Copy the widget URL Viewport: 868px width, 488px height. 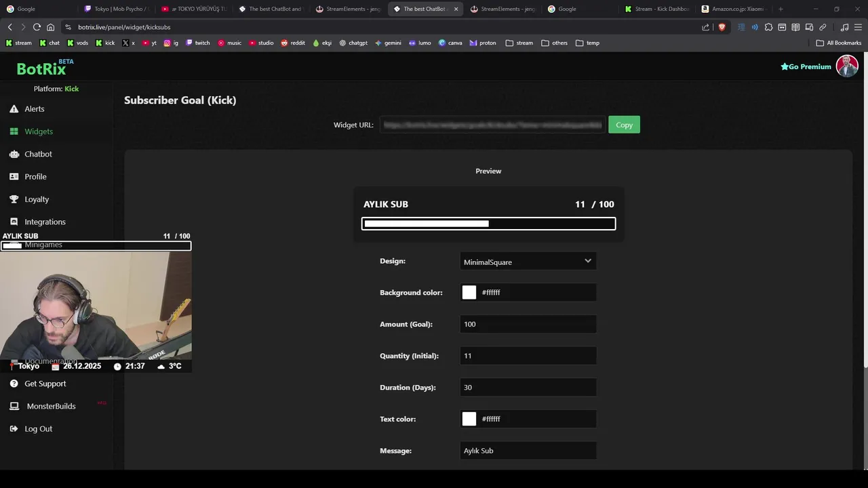(624, 125)
